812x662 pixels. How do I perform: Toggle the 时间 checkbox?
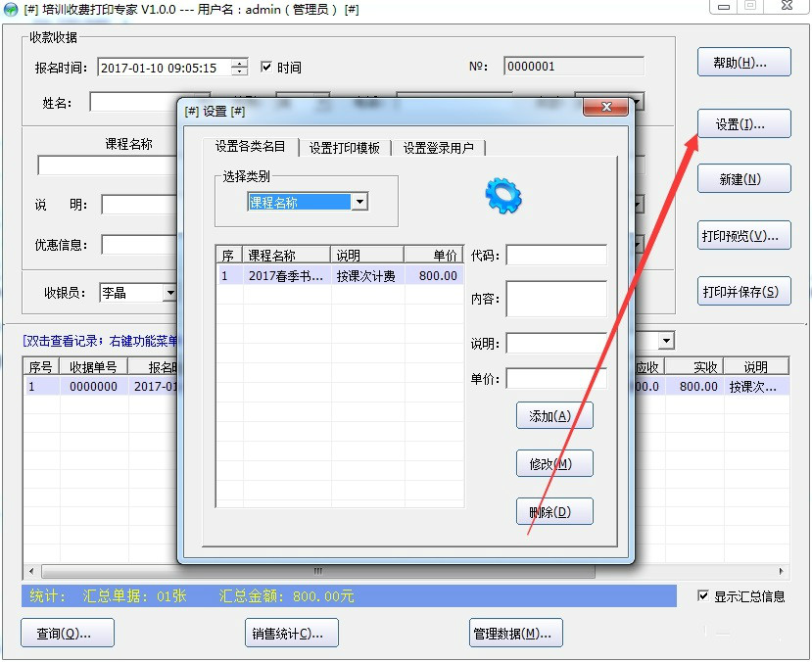[266, 67]
